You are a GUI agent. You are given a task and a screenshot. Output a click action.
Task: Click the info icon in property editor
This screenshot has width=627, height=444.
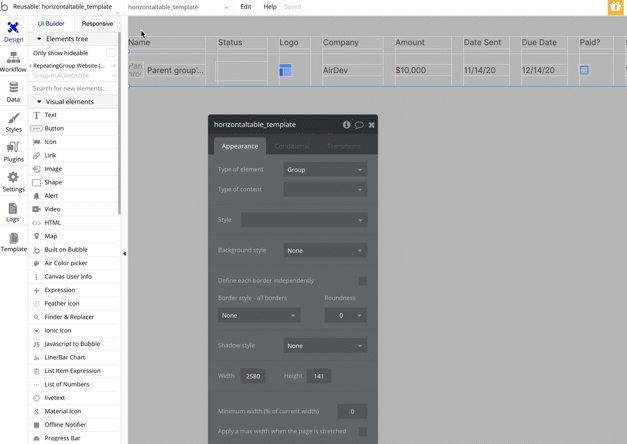coord(346,125)
